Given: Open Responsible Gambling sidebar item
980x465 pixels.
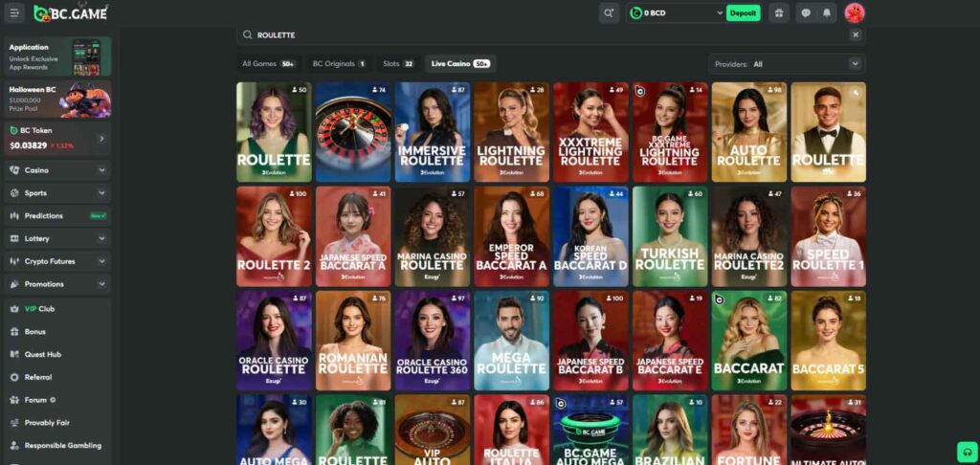Looking at the screenshot, I should point(57,446).
